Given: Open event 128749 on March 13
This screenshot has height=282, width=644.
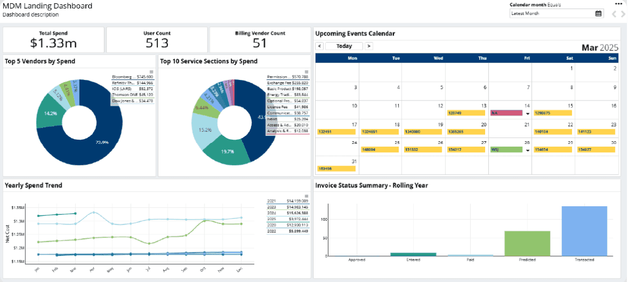Looking at the screenshot, I should pyautogui.click(x=466, y=113).
